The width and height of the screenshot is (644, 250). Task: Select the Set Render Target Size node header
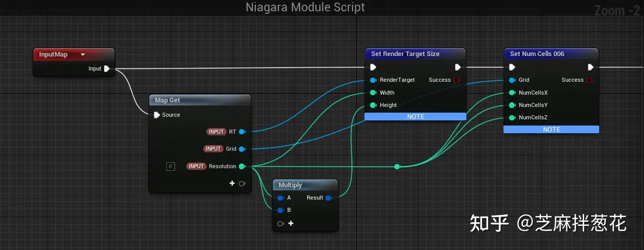coord(415,54)
